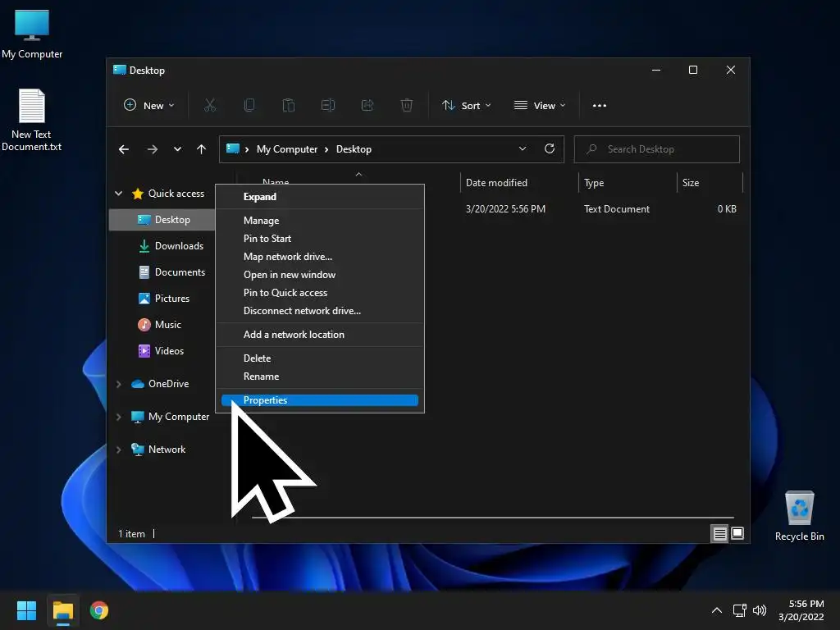This screenshot has height=630, width=840.
Task: Open the Sort dropdown menu
Action: [467, 106]
